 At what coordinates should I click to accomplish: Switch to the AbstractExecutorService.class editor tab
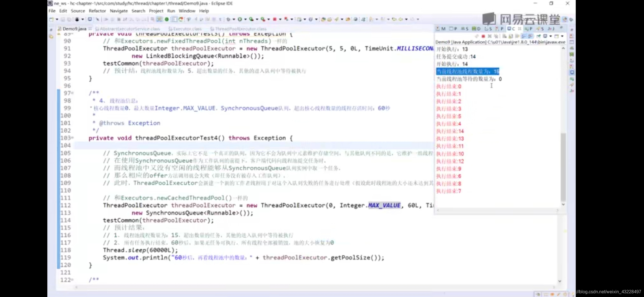coord(128,29)
